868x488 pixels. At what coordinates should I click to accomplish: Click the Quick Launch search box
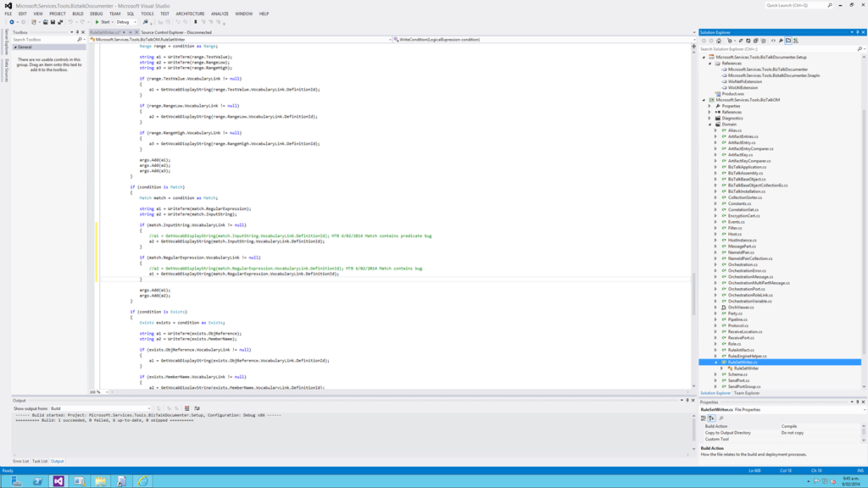pyautogui.click(x=797, y=6)
